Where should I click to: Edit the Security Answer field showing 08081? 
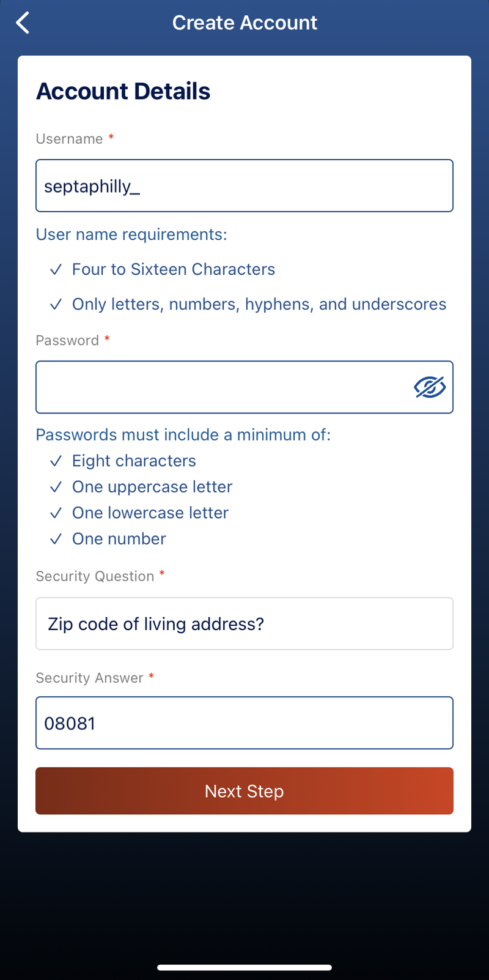[244, 722]
